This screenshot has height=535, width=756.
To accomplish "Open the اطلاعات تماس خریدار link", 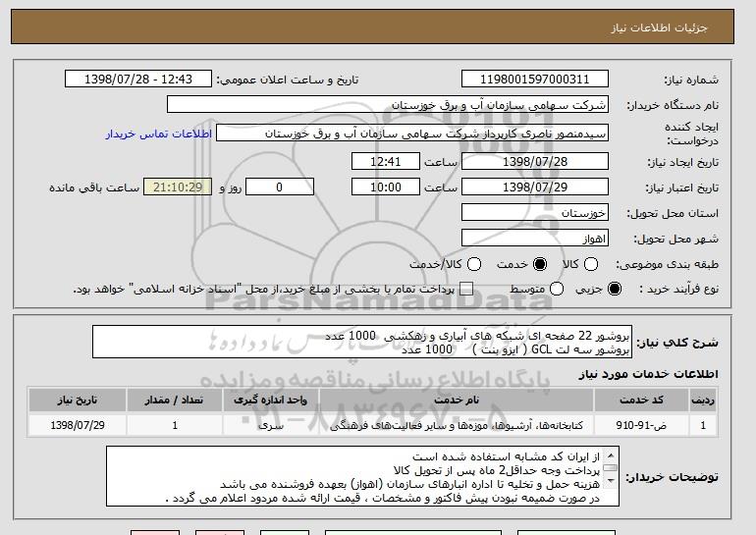I will tap(159, 134).
